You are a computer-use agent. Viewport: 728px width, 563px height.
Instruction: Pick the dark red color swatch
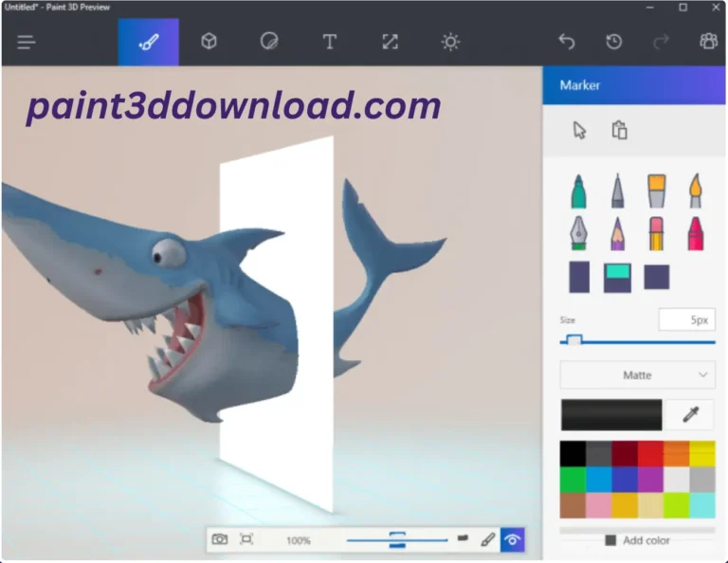pos(625,454)
